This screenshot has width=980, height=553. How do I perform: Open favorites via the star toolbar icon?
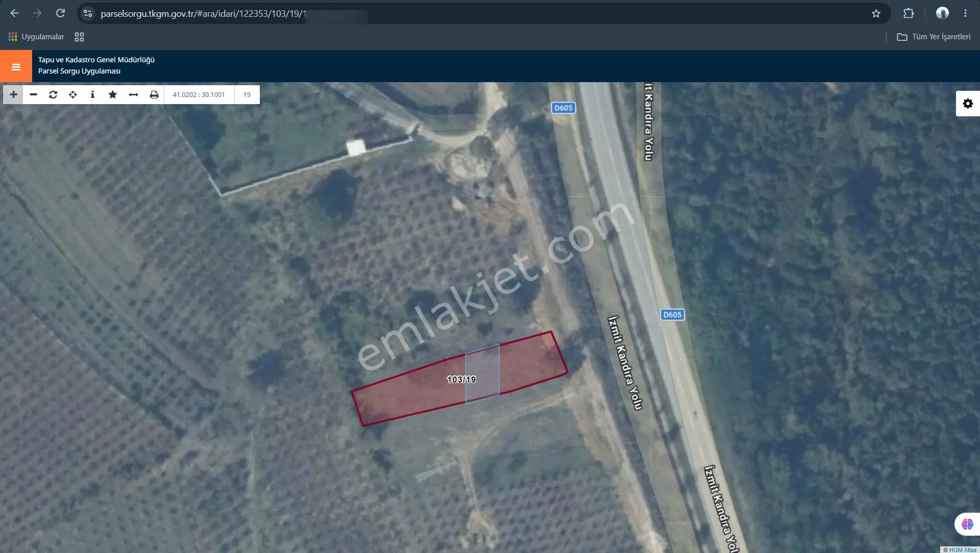tap(113, 94)
